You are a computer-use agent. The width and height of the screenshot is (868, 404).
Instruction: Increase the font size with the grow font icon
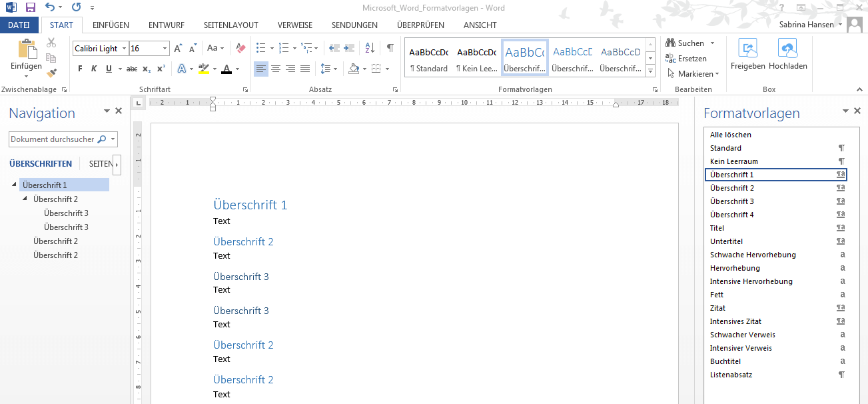(178, 49)
